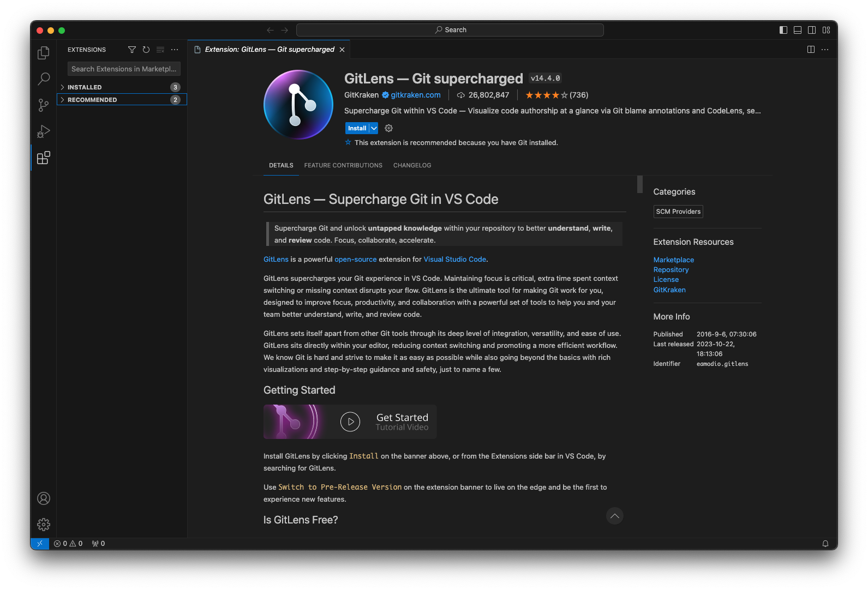Open the Run and Debug view
This screenshot has width=868, height=590.
tap(44, 131)
